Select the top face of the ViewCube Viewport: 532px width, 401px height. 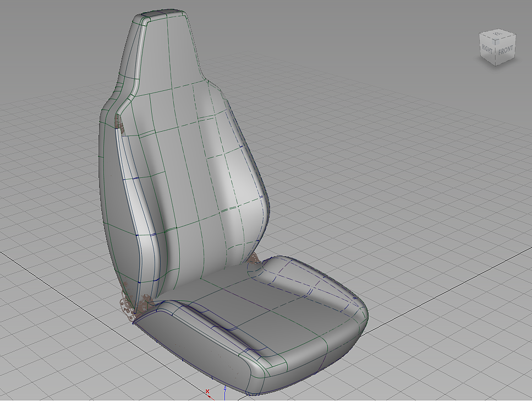click(498, 34)
